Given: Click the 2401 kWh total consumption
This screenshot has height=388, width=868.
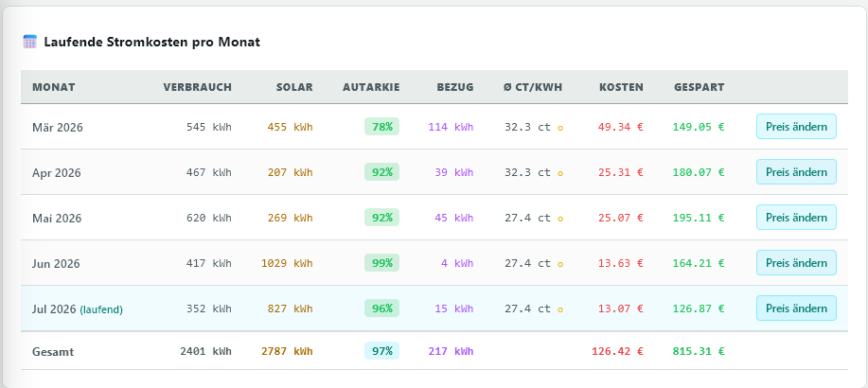Looking at the screenshot, I should (206, 351).
